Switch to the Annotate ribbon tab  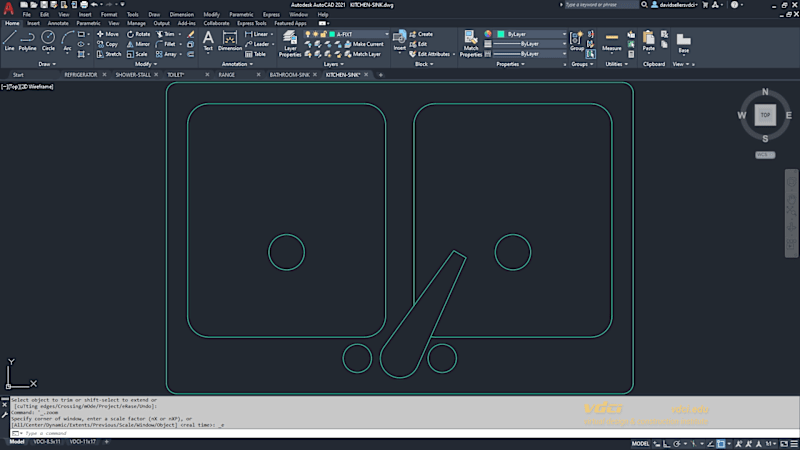point(58,23)
